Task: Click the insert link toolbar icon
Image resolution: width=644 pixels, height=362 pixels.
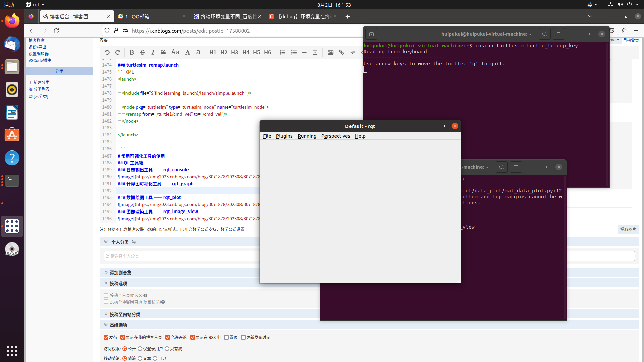Action: 341,52
